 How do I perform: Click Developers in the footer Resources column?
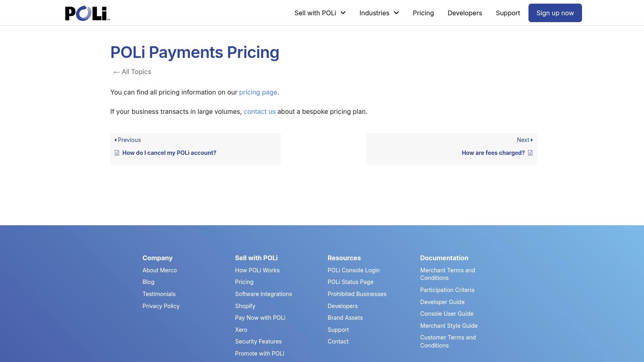click(x=343, y=306)
